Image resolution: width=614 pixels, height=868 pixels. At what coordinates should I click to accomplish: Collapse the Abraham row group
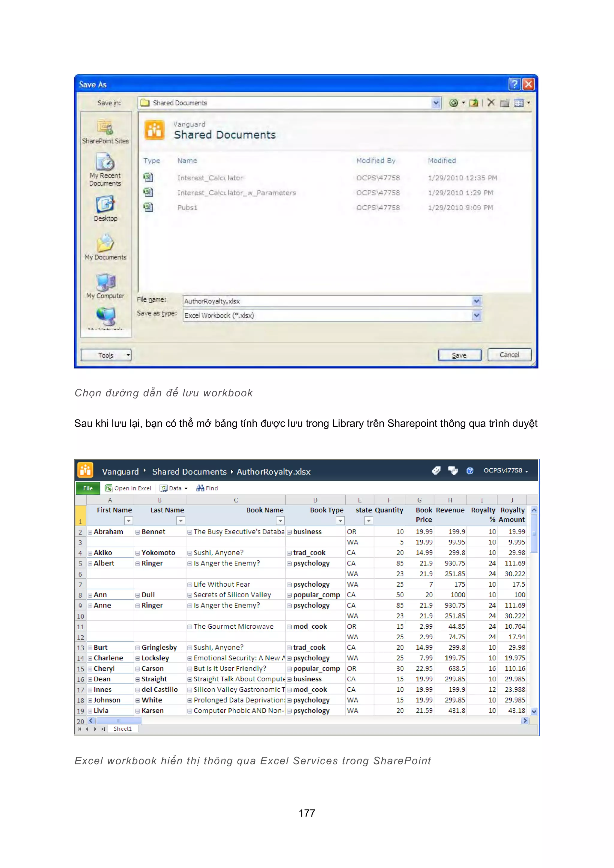point(90,532)
